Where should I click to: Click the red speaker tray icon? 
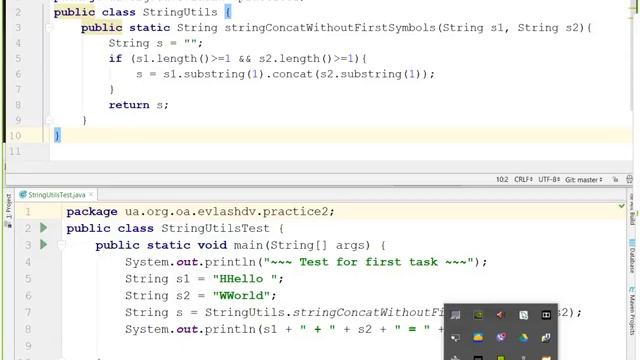click(500, 315)
